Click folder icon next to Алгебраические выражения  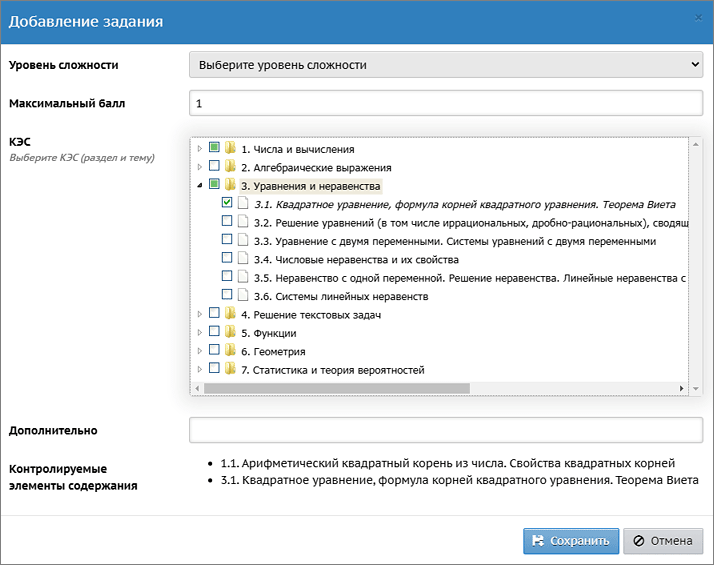pos(230,166)
